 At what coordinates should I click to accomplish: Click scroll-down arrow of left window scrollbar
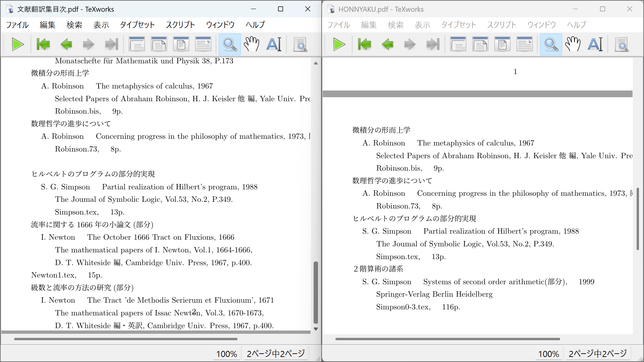pos(316,329)
